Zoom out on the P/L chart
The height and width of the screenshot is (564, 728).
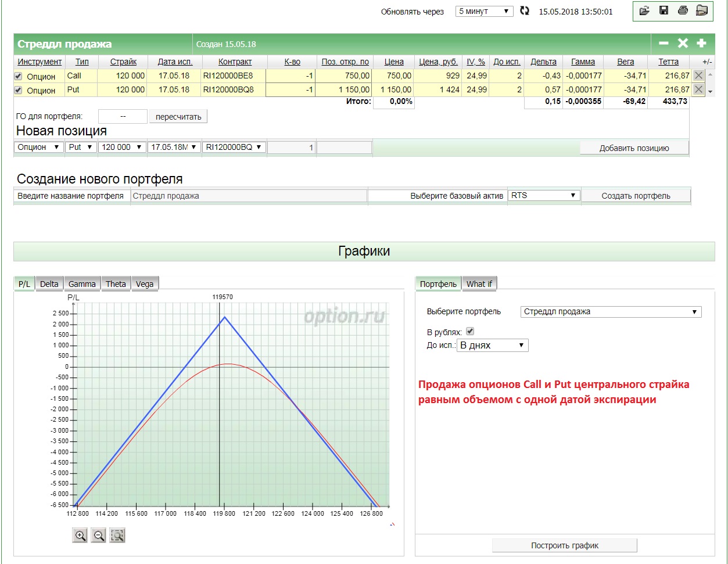pyautogui.click(x=99, y=535)
